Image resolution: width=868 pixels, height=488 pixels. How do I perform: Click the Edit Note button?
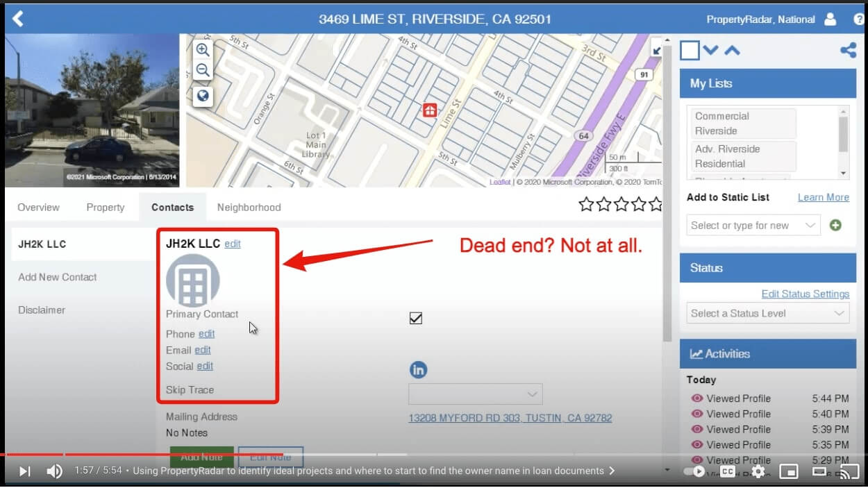[x=271, y=457]
